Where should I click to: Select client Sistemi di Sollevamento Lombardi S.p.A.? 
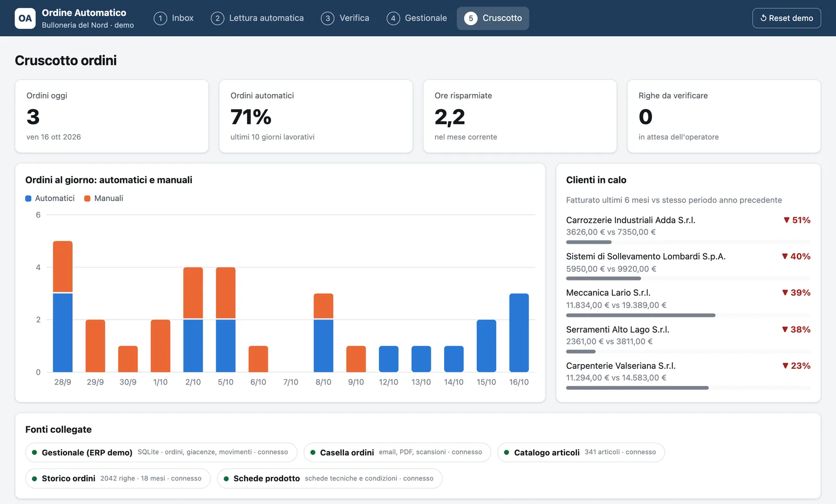point(646,256)
